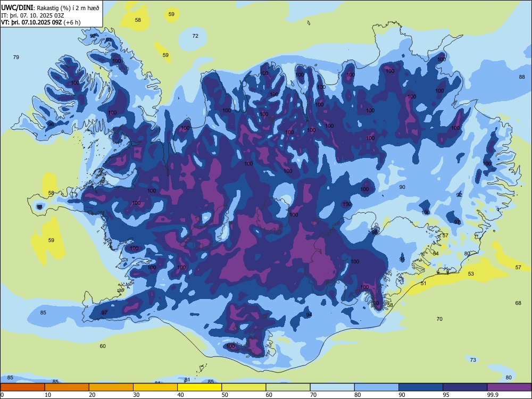Click the '50' legend tick label
Image resolution: width=532 pixels, height=399 pixels.
click(225, 395)
